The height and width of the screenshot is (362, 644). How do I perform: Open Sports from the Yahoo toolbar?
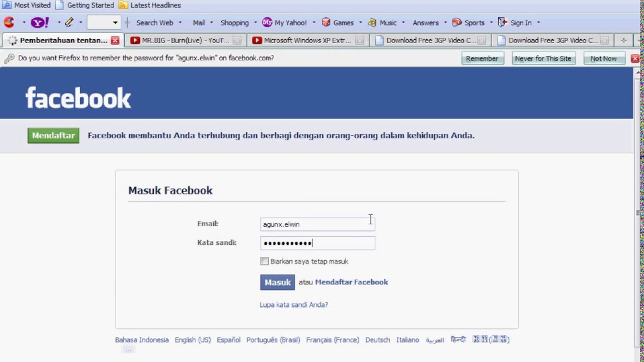(x=468, y=23)
